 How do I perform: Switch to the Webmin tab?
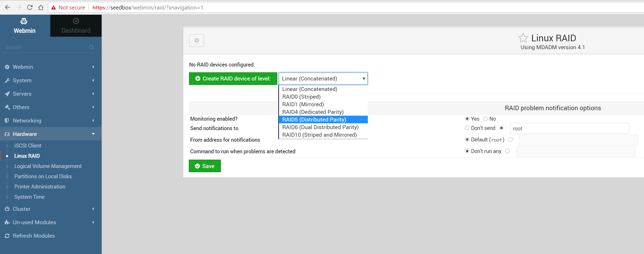24,26
